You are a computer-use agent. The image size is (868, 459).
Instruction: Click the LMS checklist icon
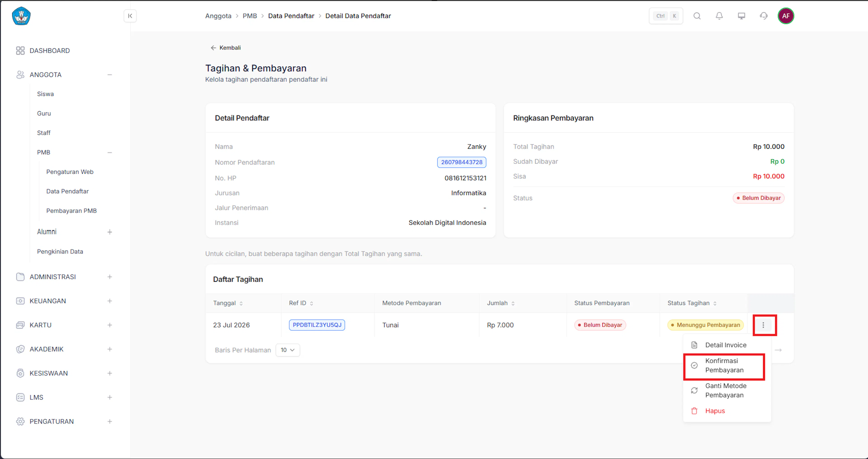click(x=20, y=397)
